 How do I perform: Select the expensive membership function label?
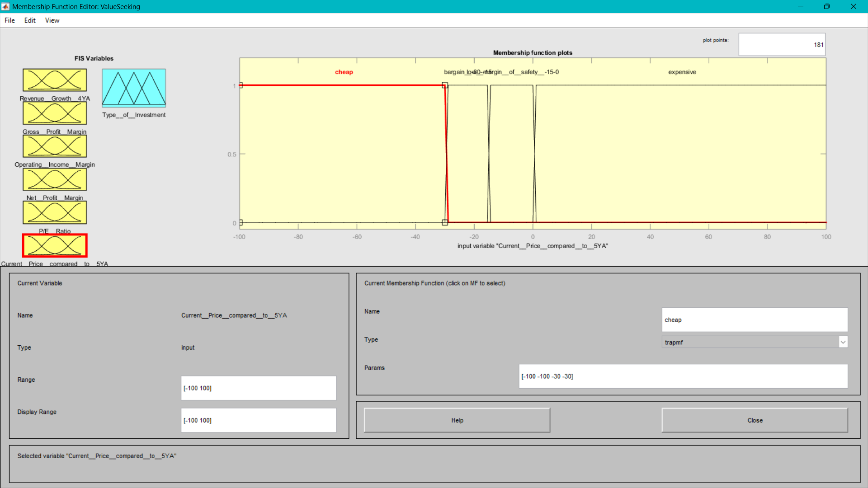682,72
